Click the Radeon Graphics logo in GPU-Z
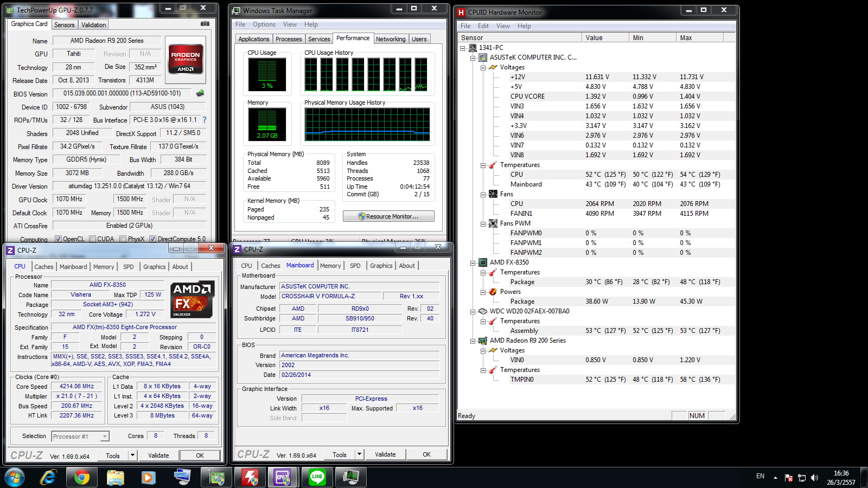This screenshot has width=868, height=488. (186, 59)
